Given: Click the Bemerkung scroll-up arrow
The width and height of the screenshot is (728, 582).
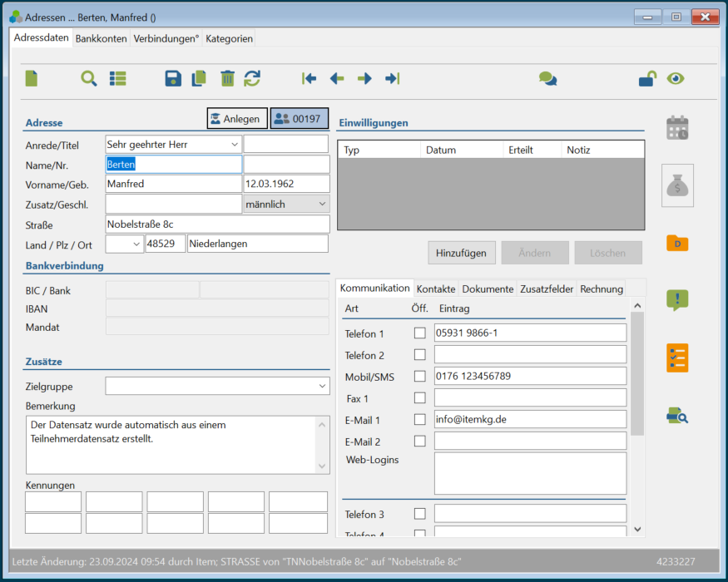Looking at the screenshot, I should point(322,425).
